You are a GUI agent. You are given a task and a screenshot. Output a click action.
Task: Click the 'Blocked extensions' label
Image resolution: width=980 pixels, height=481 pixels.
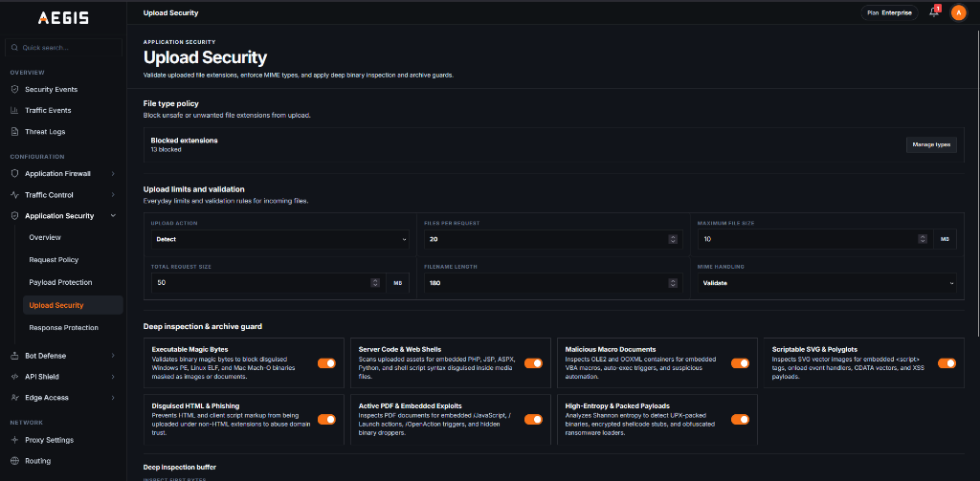(185, 141)
